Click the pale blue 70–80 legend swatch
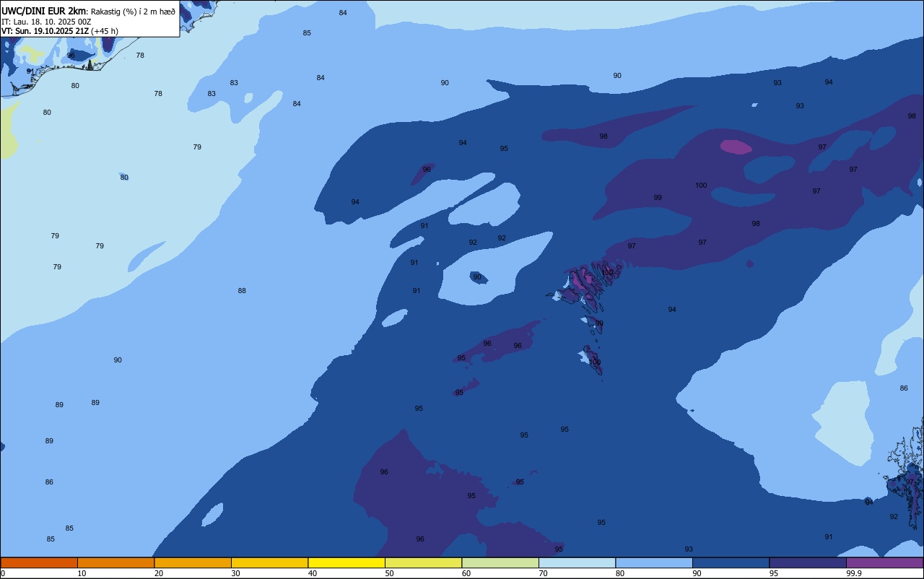 click(577, 562)
